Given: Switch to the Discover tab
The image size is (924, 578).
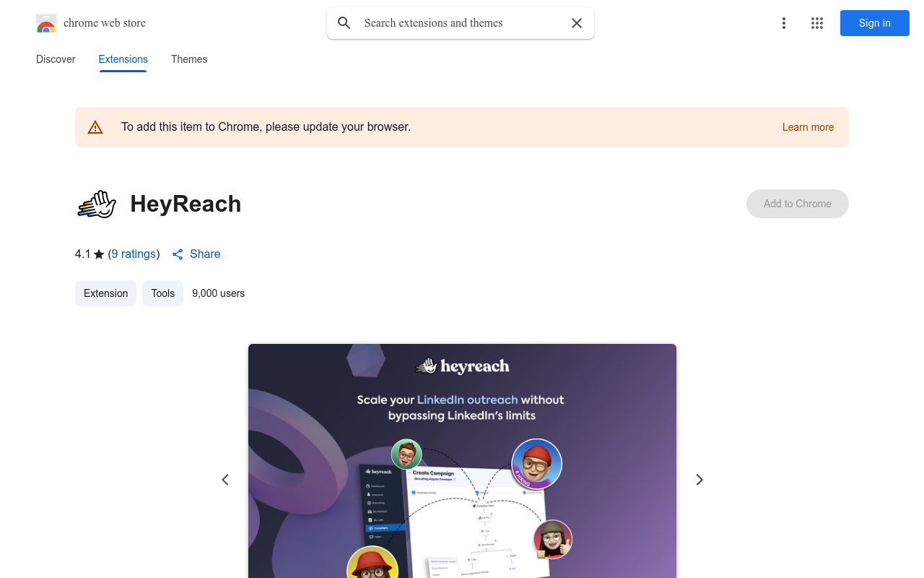Looking at the screenshot, I should 56,59.
